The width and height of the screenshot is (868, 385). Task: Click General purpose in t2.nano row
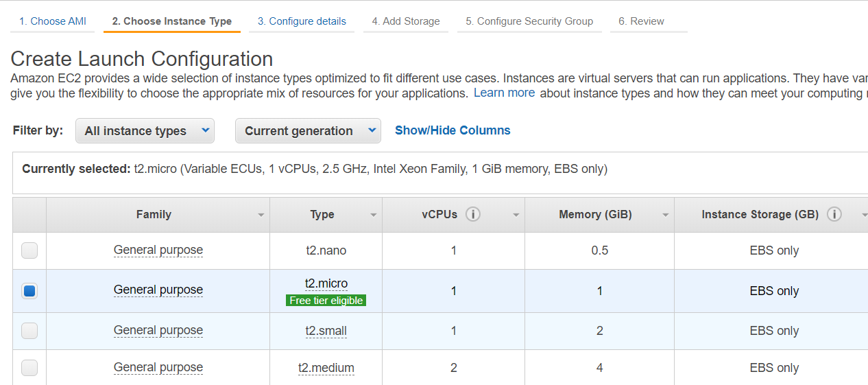pos(158,250)
